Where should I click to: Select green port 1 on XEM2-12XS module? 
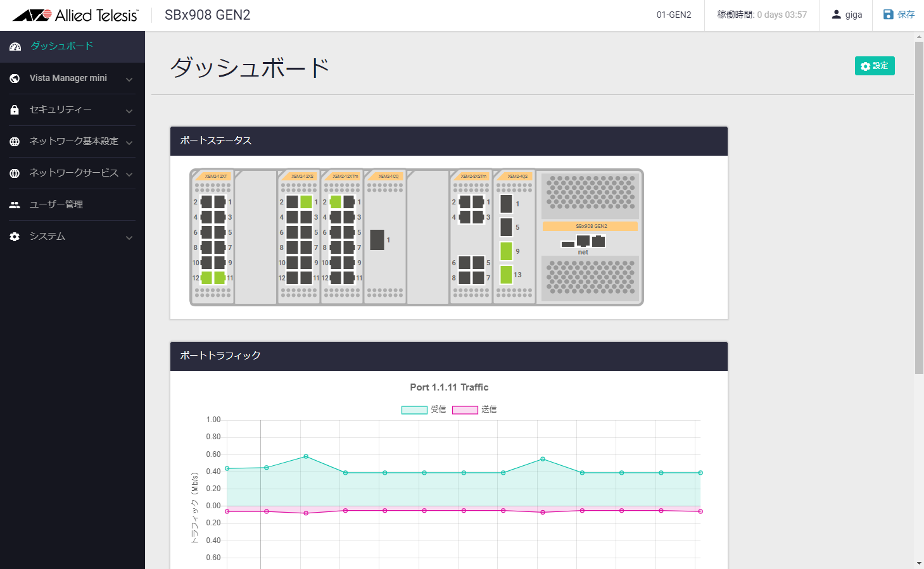coord(306,202)
